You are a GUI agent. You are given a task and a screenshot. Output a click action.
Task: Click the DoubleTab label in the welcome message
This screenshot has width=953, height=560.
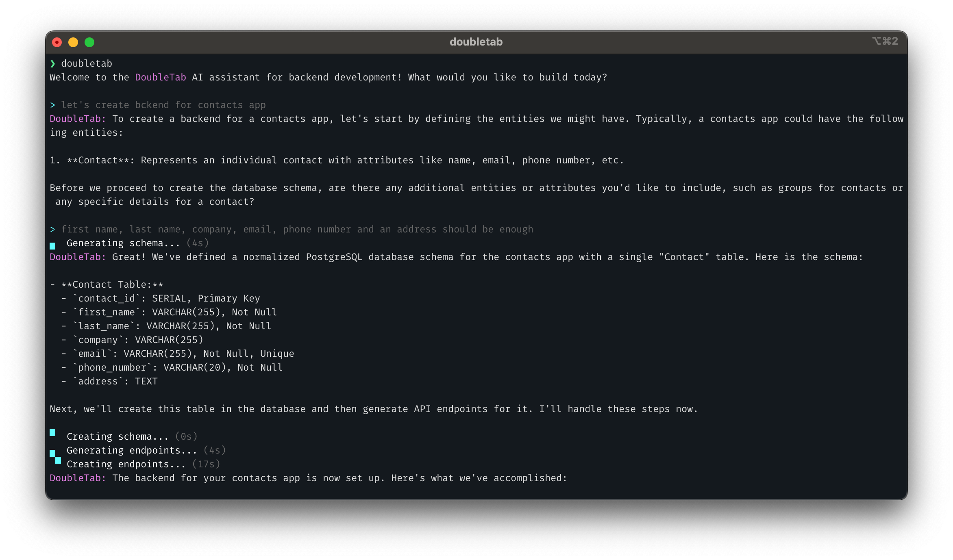point(160,77)
